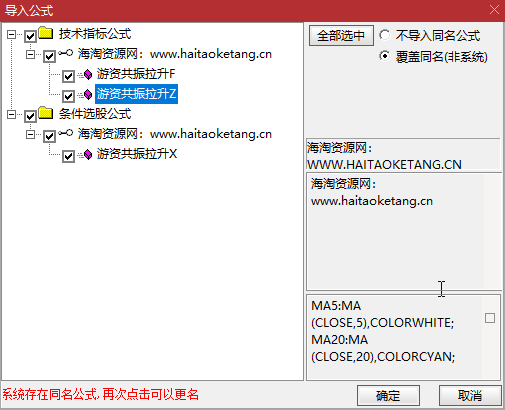Click the small square in the formula preview box
The height and width of the screenshot is (410, 505).
[490, 318]
